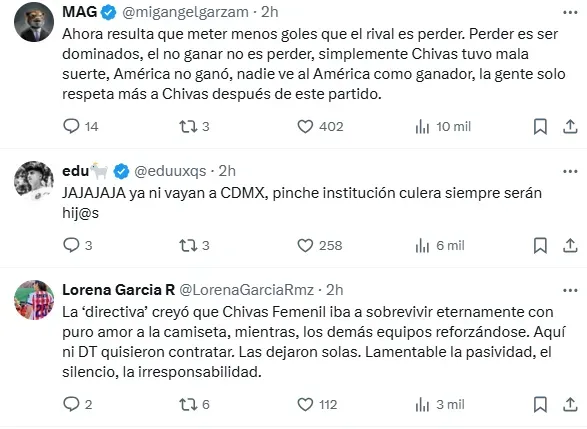Bookmark Lorena Garcia R's tweet
Image resolution: width=587 pixels, height=429 pixels.
click(x=540, y=404)
